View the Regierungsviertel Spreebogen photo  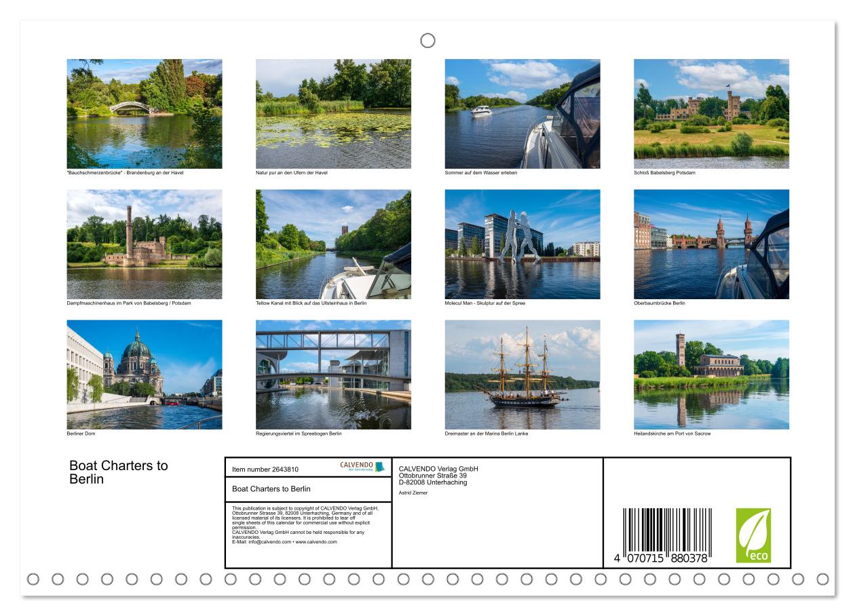(x=333, y=374)
